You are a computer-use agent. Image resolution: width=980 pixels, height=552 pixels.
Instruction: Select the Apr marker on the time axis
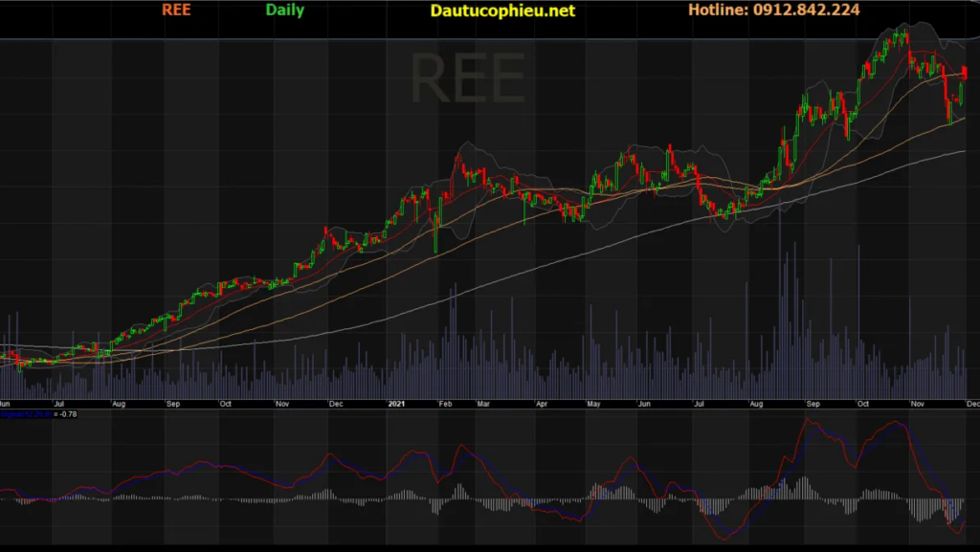pos(543,405)
